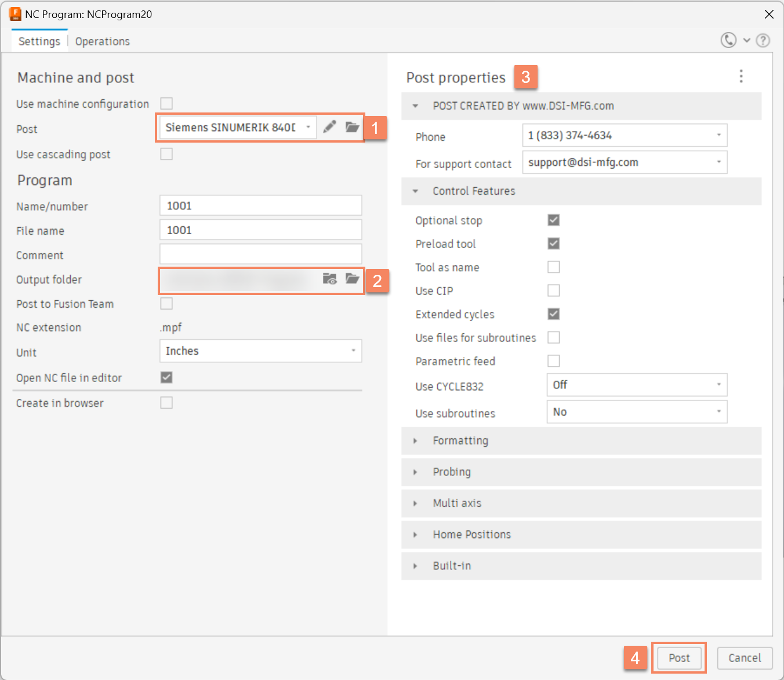Open help with the question mark icon

pos(763,41)
